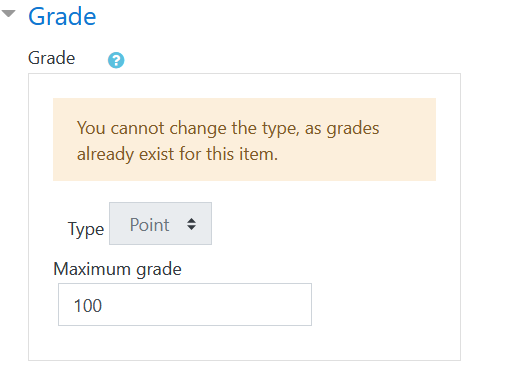
Task: Click text 'already exist for this item'
Action: pyautogui.click(x=176, y=154)
